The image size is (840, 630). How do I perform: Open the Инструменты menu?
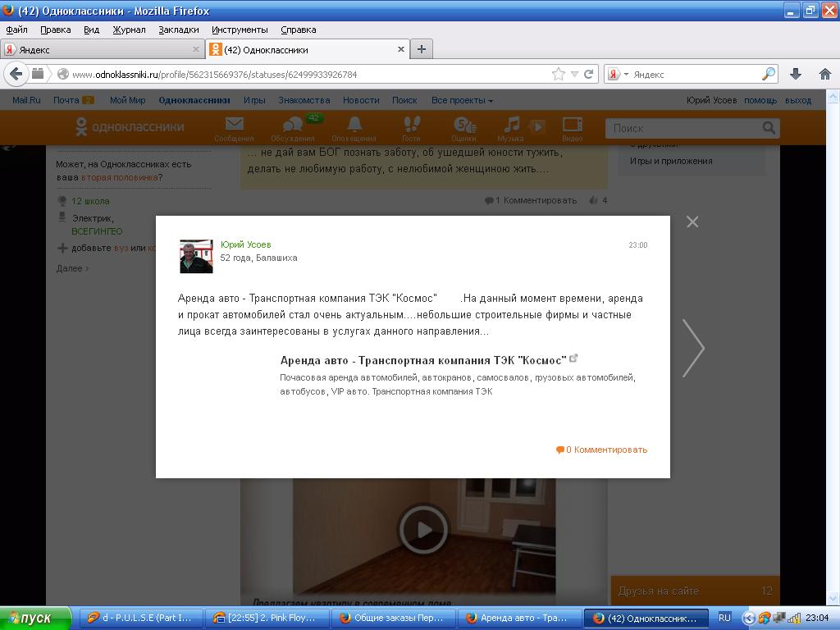(x=240, y=30)
